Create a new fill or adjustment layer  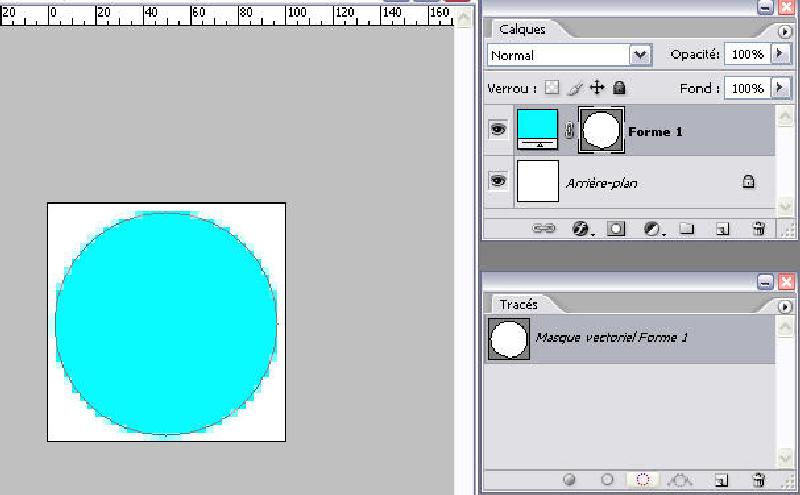(652, 228)
